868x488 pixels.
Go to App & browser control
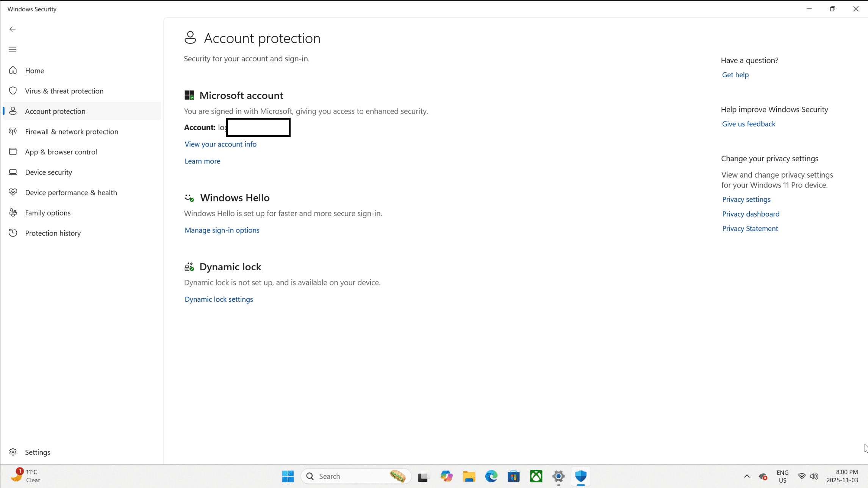click(x=61, y=152)
